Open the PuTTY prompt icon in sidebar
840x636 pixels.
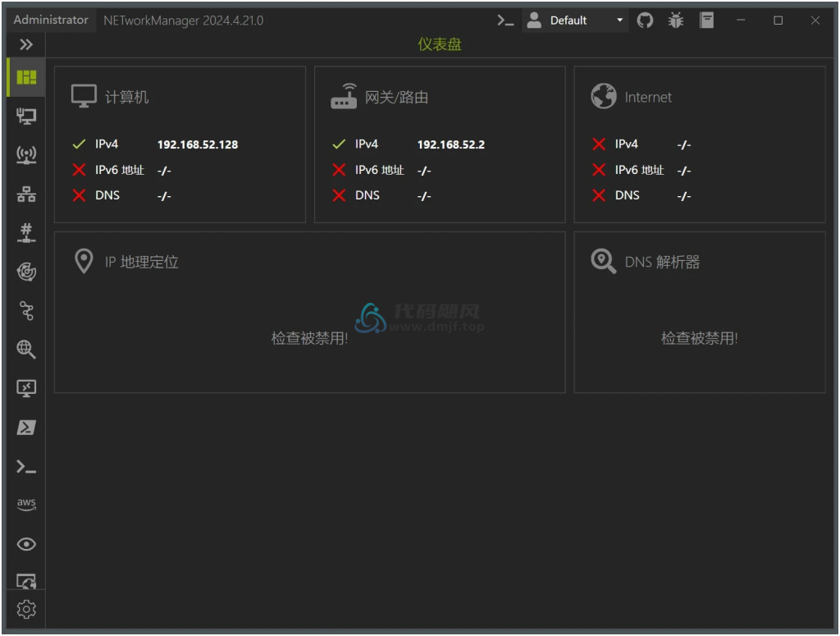click(x=26, y=467)
